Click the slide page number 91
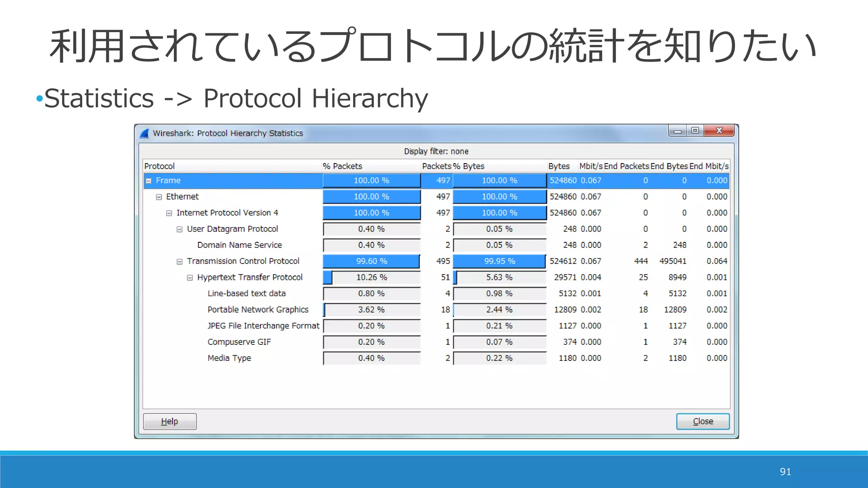 coord(785,471)
